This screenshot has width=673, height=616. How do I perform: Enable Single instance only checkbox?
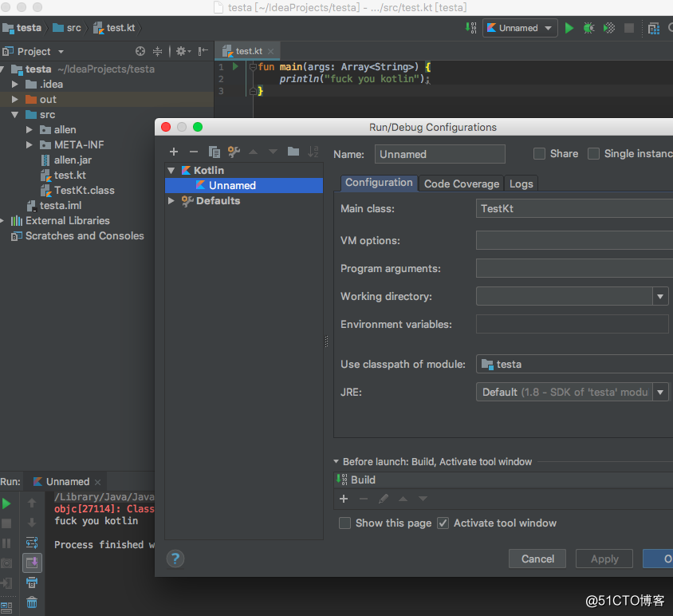[593, 154]
